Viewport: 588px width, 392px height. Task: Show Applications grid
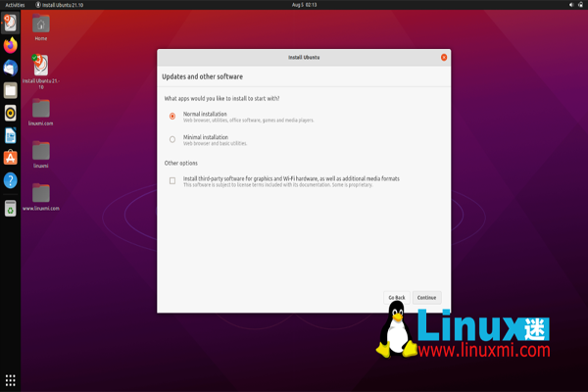tap(10, 380)
